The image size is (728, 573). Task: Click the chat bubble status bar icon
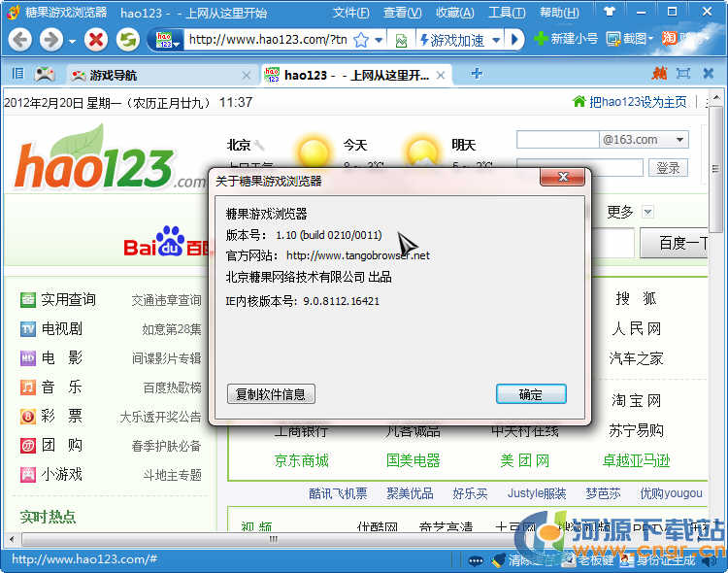click(x=476, y=561)
